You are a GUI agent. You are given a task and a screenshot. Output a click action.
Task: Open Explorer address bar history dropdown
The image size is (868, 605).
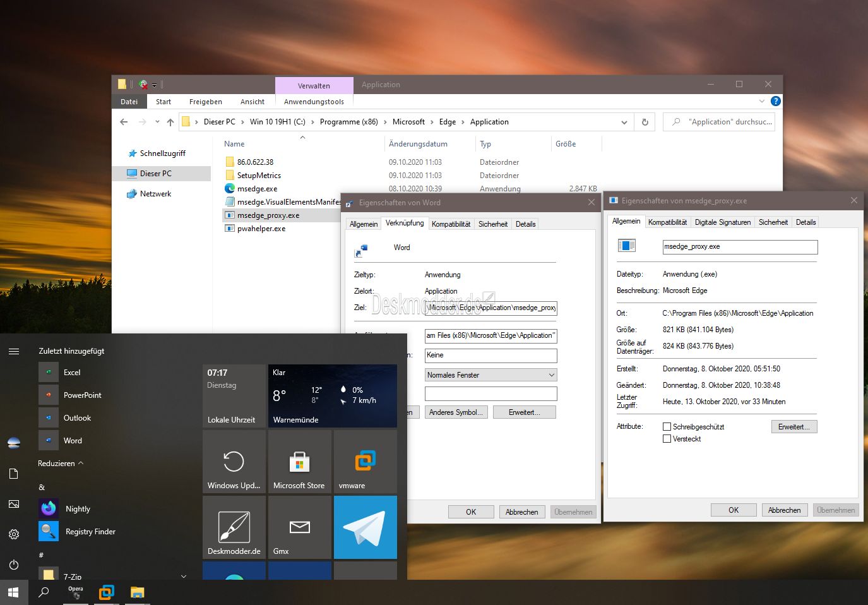[624, 122]
